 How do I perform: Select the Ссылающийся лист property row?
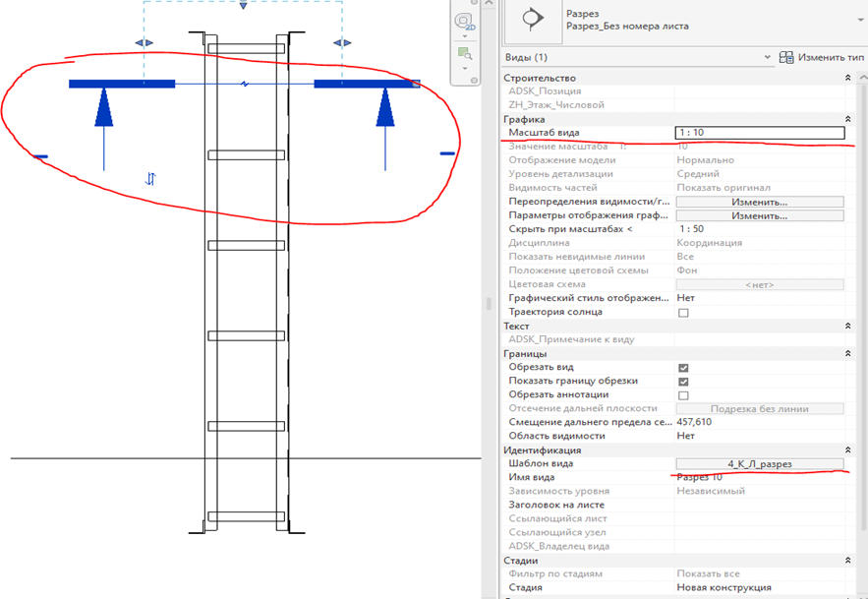click(x=674, y=518)
